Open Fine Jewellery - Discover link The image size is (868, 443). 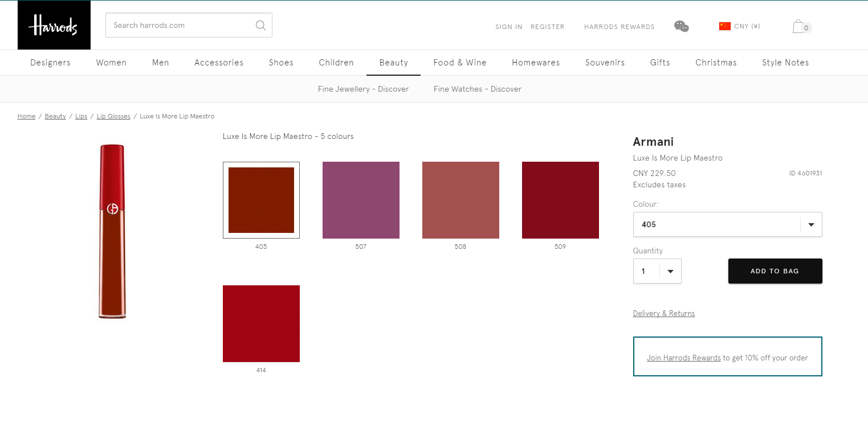(363, 89)
